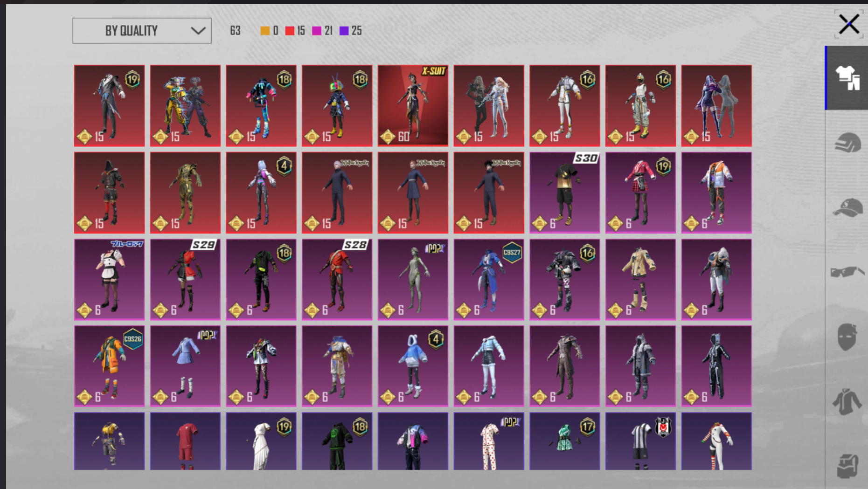The width and height of the screenshot is (868, 489).
Task: Select the black and white female duo outfit
Action: 489,105
